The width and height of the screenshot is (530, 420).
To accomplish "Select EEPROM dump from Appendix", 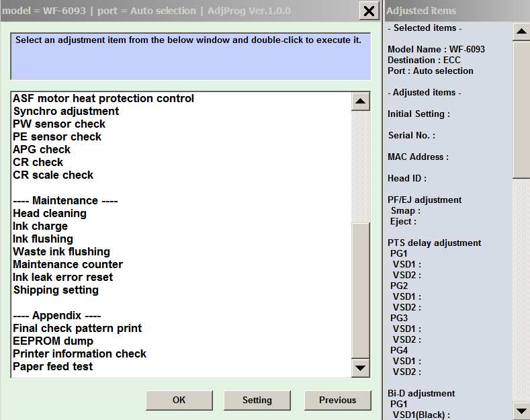I will point(53,341).
